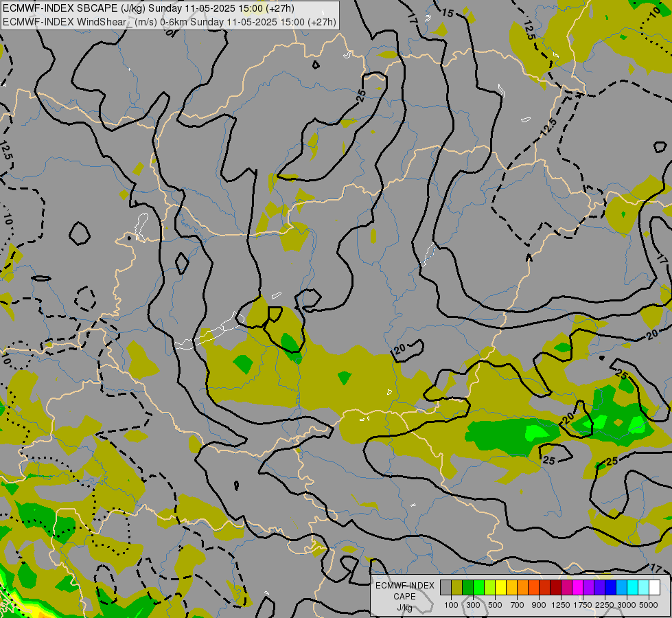Screen dimensions: 672x618
Task: Click the SBCAPE header line
Action: point(148,8)
